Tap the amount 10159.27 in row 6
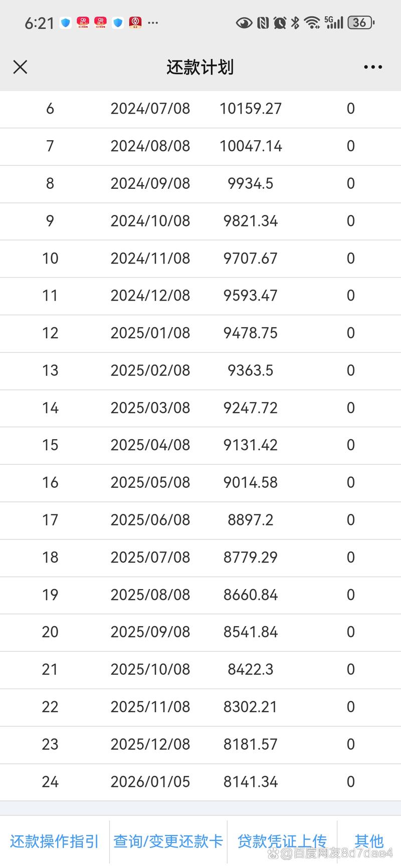The height and width of the screenshot is (868, 401). [251, 109]
